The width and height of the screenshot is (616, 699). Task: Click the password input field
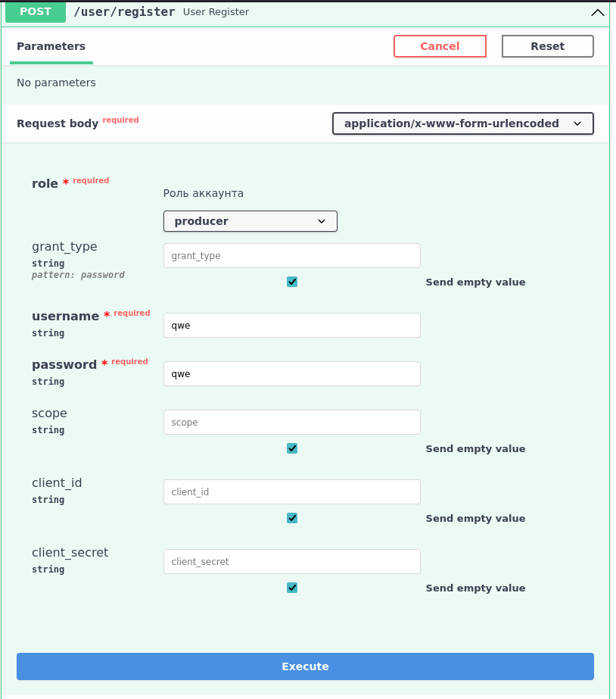coord(291,373)
